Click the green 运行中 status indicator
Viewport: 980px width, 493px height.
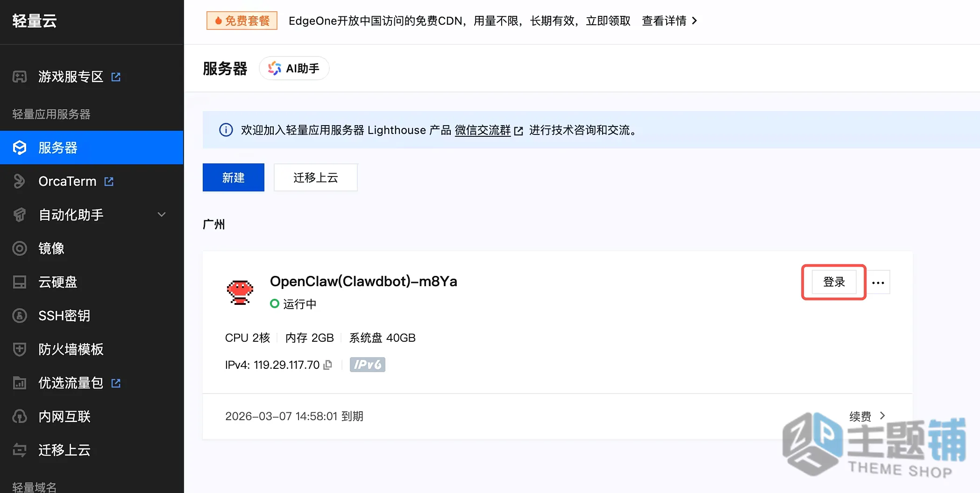point(275,304)
